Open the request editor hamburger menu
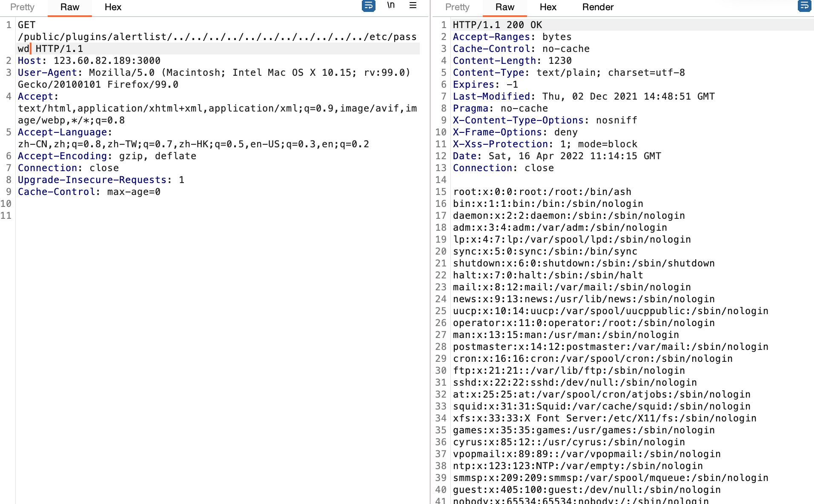This screenshot has width=814, height=504. [x=413, y=6]
